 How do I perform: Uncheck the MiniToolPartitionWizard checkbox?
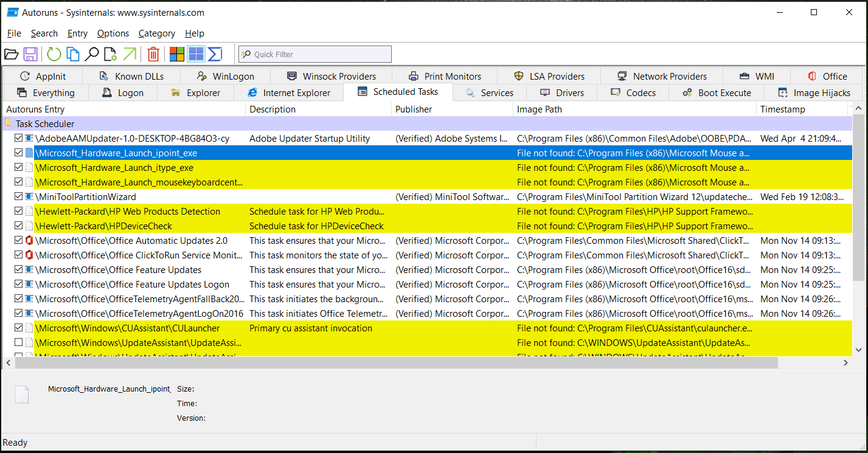tap(19, 197)
